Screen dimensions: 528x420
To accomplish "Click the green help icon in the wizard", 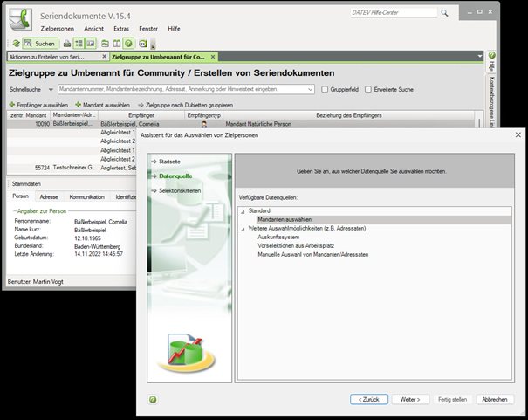I will 153,399.
